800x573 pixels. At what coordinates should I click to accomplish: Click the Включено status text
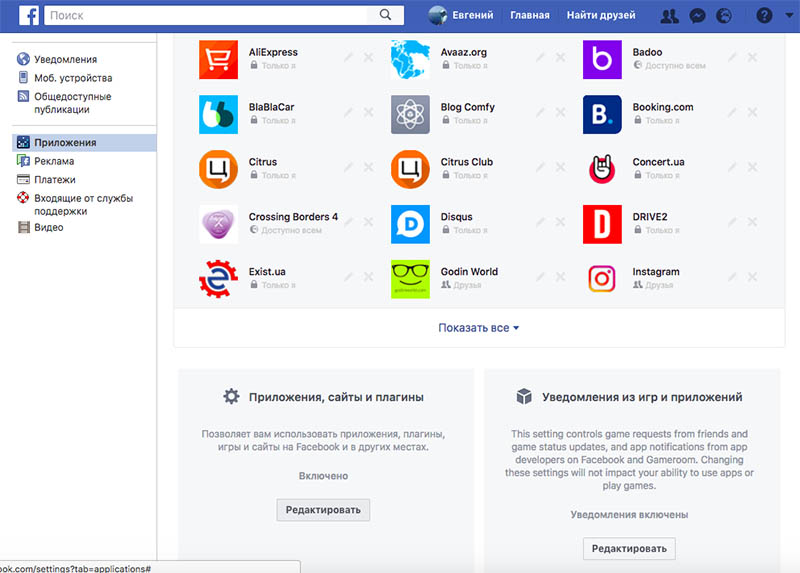tap(323, 476)
